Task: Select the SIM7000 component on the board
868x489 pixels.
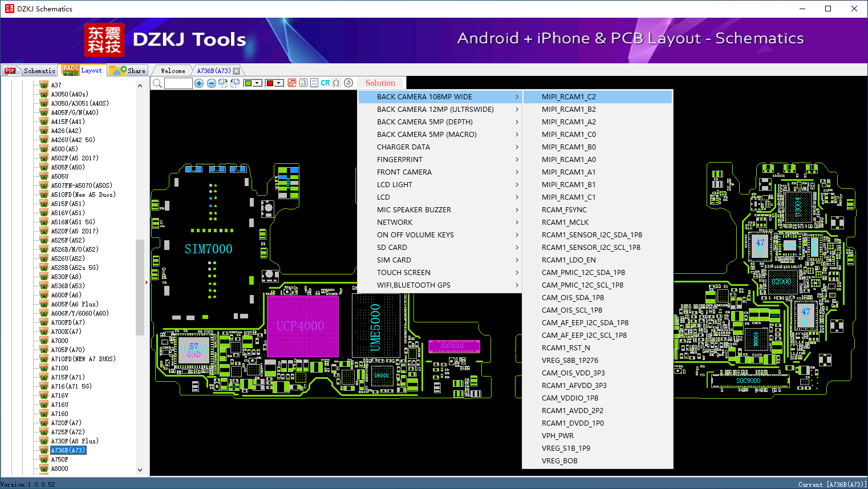Action: click(209, 249)
